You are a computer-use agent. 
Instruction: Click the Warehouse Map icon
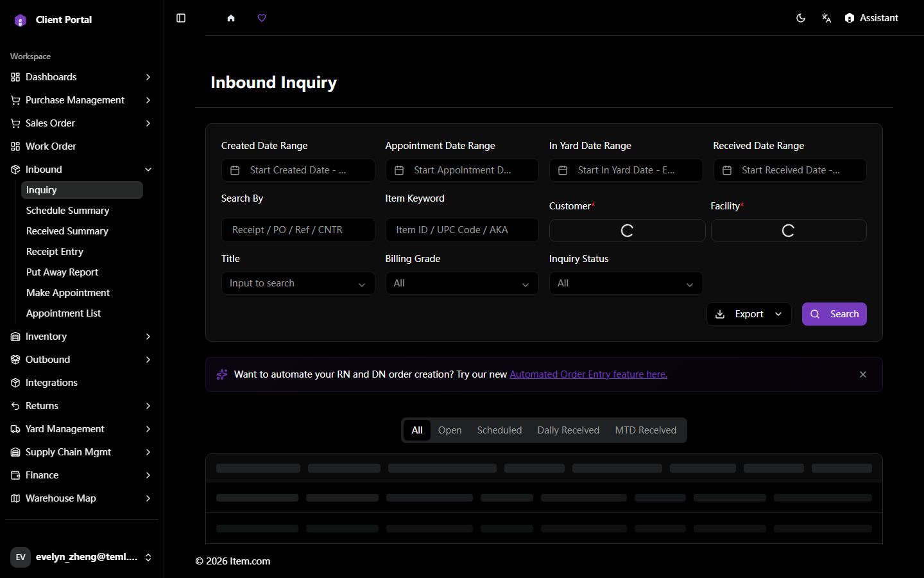15,498
